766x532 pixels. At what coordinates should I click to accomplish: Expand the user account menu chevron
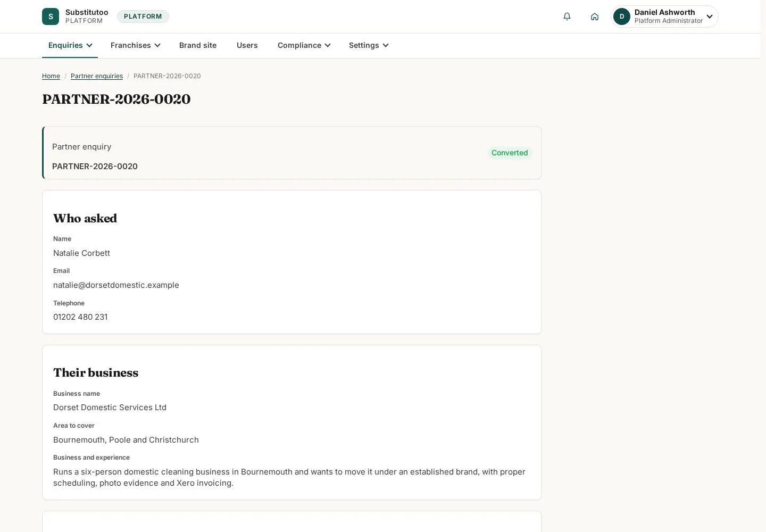(x=710, y=16)
